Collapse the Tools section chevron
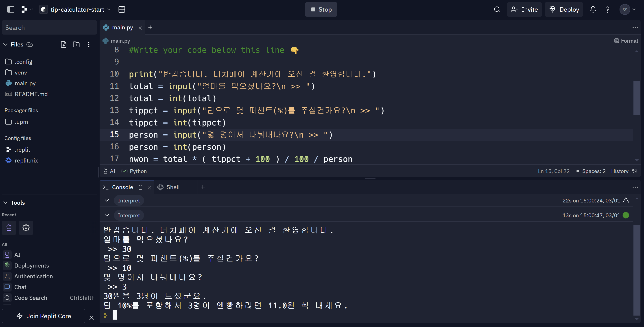The width and height of the screenshot is (644, 327). (x=6, y=203)
